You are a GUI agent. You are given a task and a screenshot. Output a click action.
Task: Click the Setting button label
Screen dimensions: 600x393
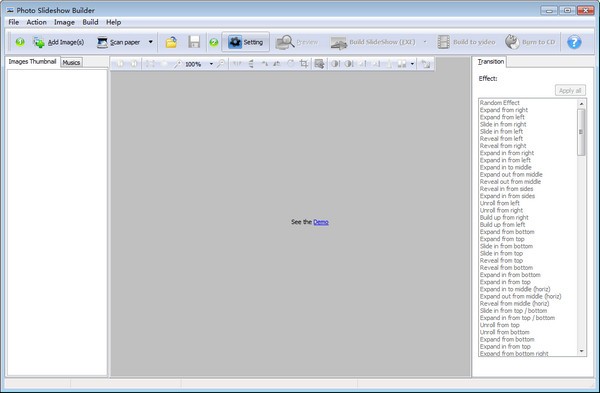pos(253,42)
